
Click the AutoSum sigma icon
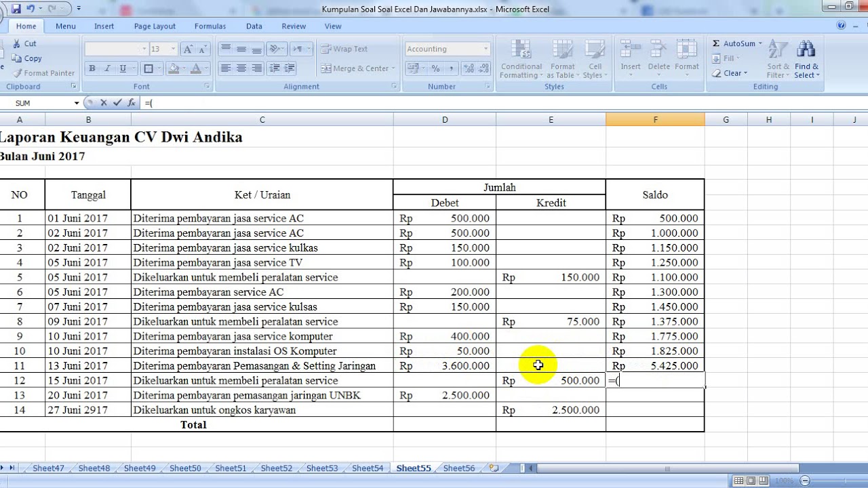(716, 43)
